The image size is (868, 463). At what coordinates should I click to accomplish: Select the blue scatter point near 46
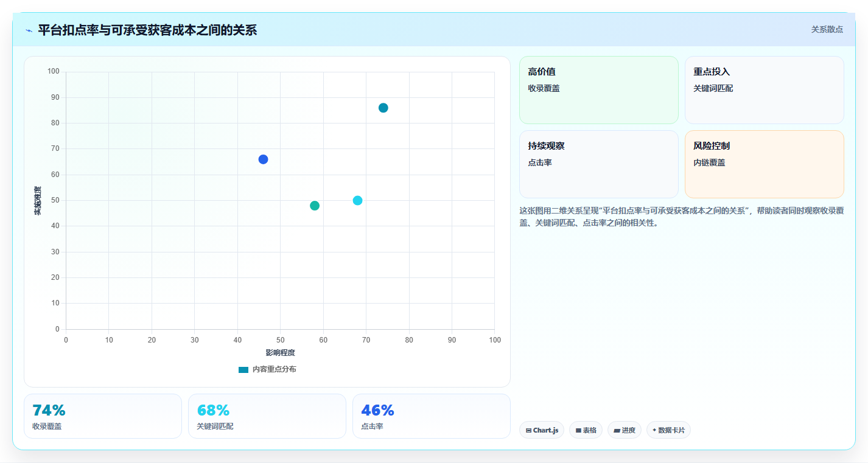pos(263,159)
